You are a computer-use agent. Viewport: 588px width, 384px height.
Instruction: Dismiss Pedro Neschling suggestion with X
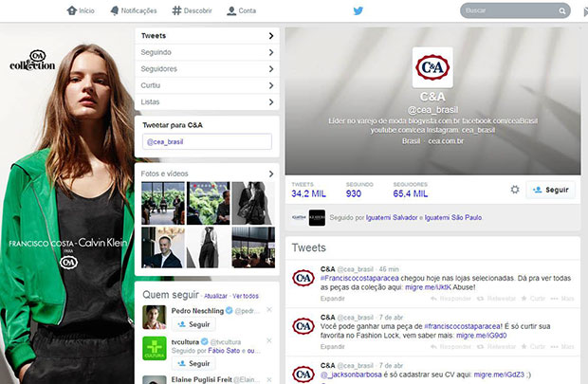coord(269,310)
